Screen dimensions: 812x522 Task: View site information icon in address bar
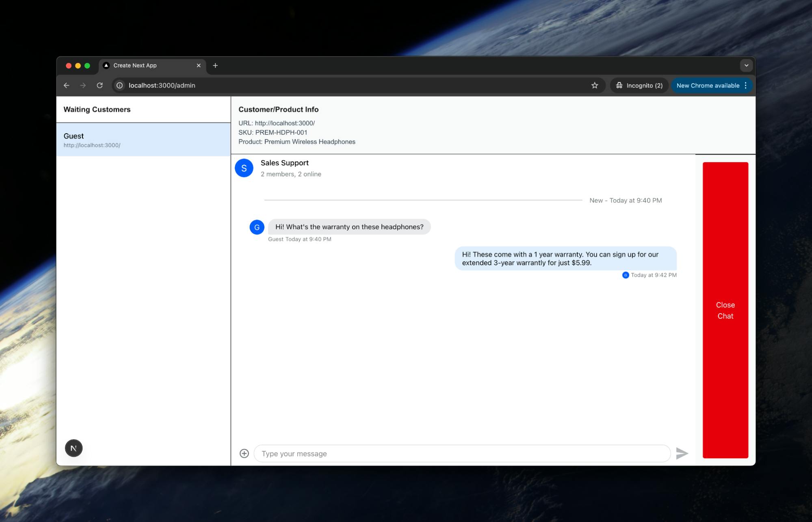(120, 85)
